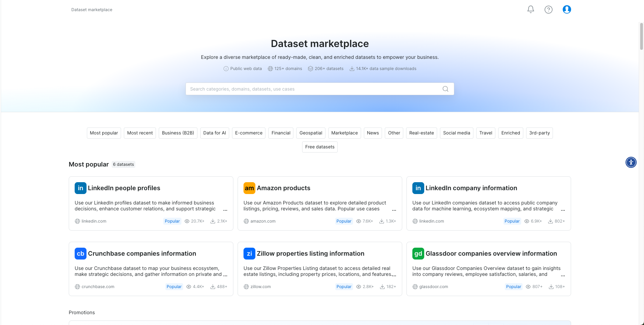Click the '6 datasets' count badge
This screenshot has height=325, width=644.
pos(123,164)
